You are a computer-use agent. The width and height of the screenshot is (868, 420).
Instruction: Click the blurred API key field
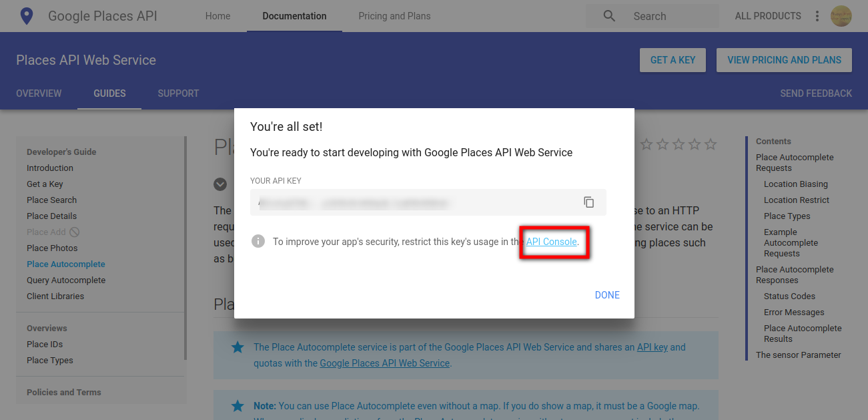click(x=428, y=202)
